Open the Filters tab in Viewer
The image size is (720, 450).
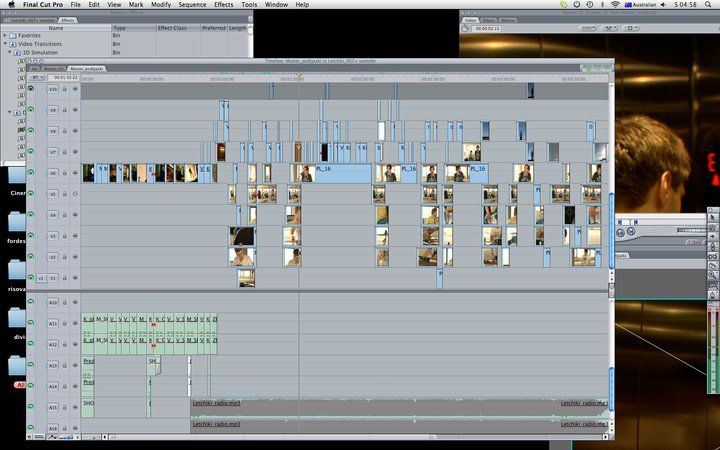tap(489, 20)
